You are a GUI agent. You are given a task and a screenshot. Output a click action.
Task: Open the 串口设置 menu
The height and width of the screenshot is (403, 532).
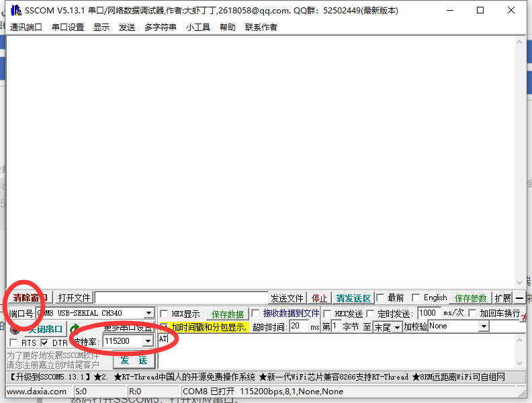point(68,27)
